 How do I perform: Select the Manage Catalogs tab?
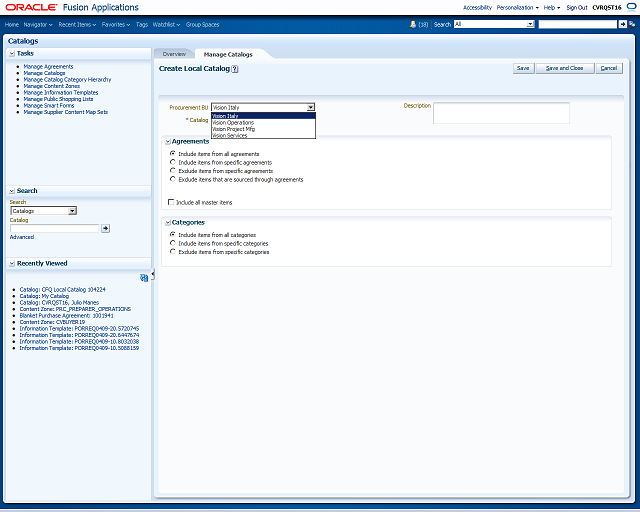coord(228,54)
